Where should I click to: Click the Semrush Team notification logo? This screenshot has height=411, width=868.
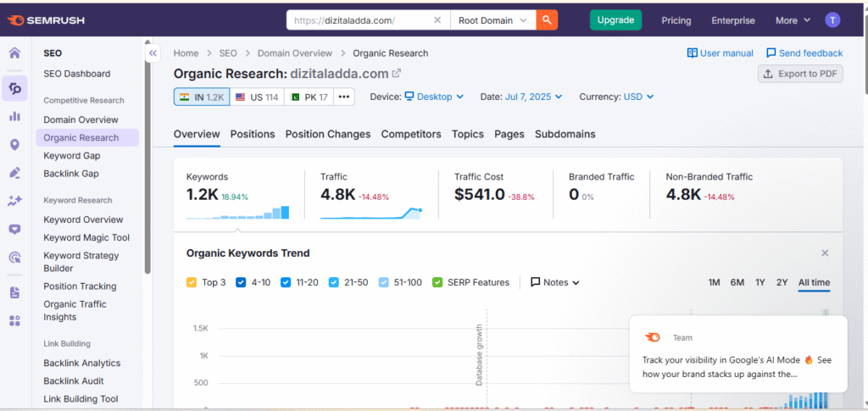coord(652,337)
